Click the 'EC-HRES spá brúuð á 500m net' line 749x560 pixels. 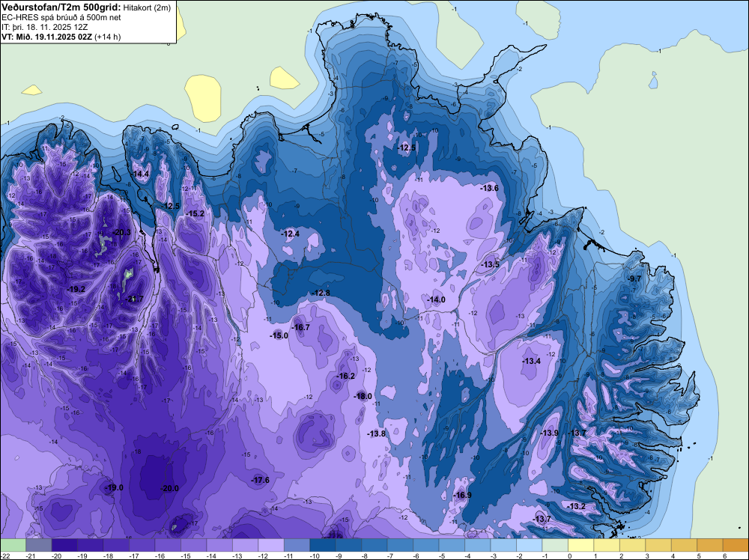pyautogui.click(x=61, y=17)
